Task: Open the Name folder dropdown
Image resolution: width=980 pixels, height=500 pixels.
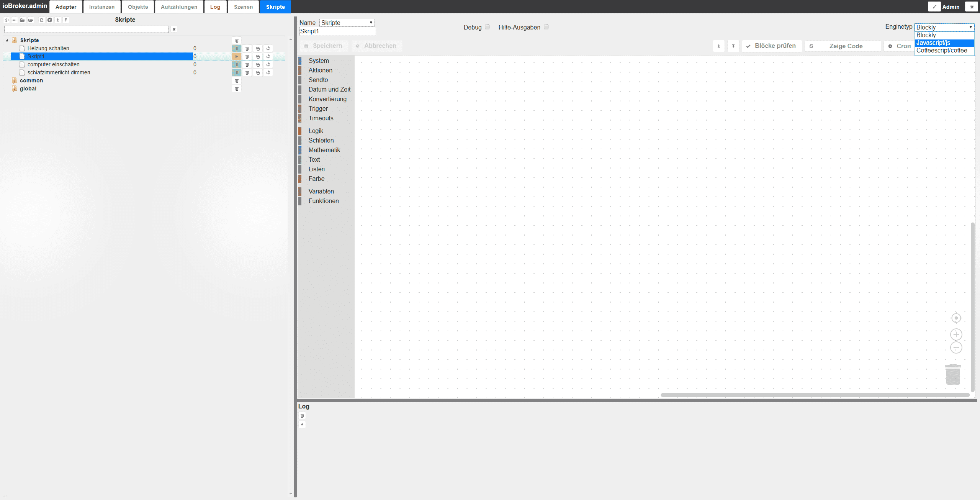Action: 347,23
